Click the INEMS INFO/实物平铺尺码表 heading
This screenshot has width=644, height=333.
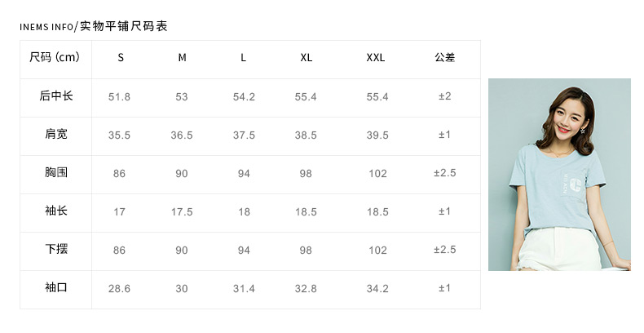tap(94, 27)
